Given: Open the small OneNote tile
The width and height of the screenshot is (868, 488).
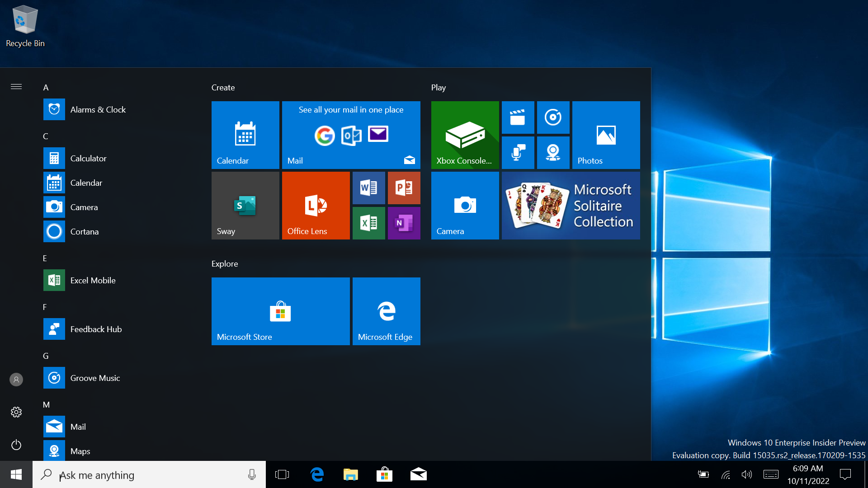Looking at the screenshot, I should point(404,223).
